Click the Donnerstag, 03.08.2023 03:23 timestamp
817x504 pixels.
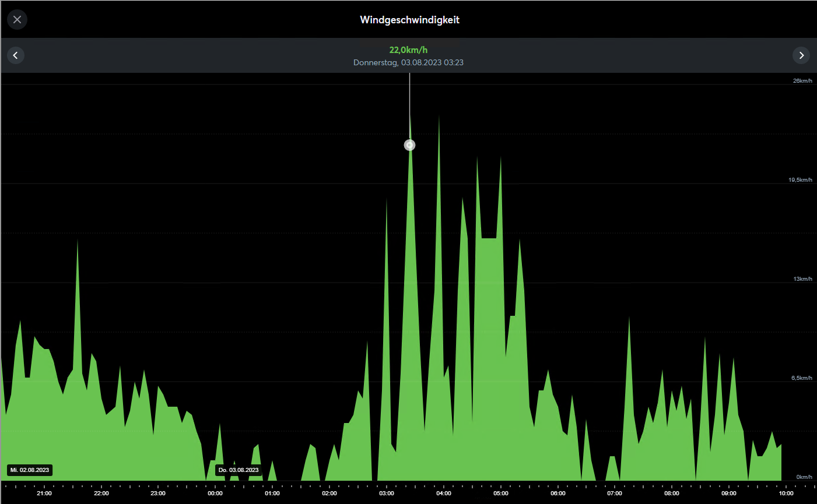click(408, 62)
